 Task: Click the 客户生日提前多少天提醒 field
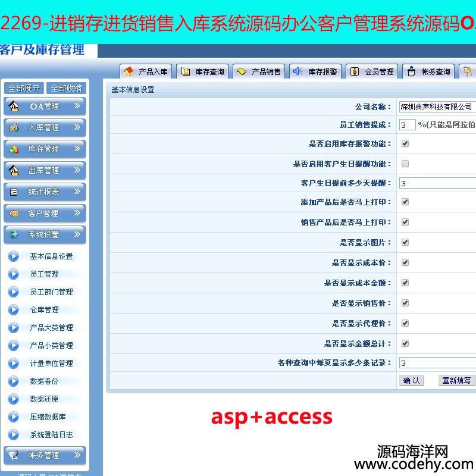[437, 183]
